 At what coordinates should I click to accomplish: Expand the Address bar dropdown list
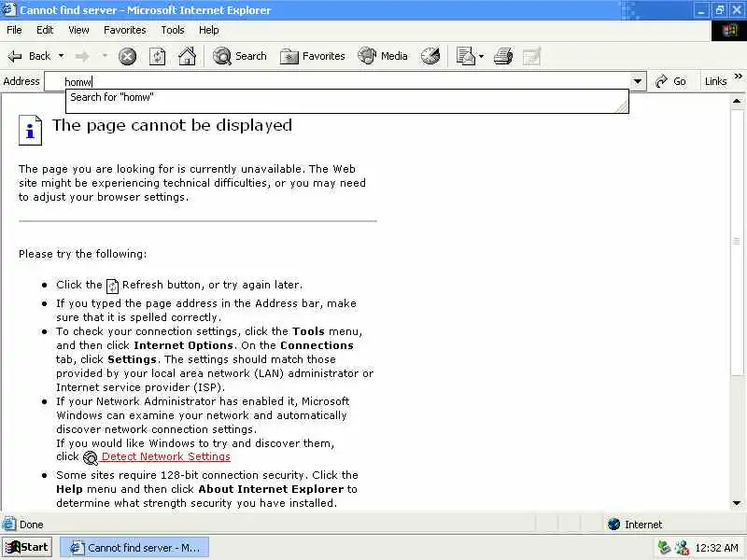(638, 81)
